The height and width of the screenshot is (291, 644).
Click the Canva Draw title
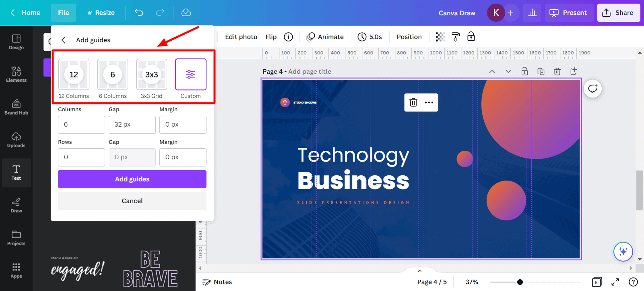tap(457, 13)
